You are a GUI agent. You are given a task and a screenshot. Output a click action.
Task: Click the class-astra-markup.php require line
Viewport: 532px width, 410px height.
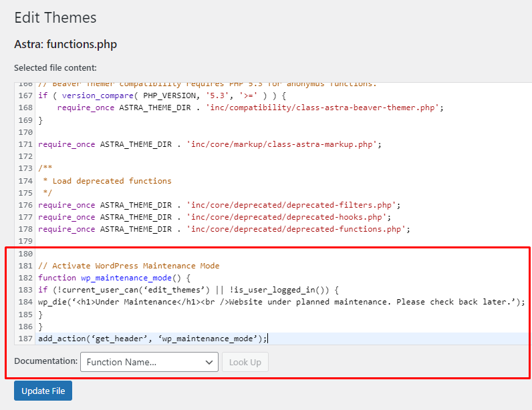(x=210, y=144)
